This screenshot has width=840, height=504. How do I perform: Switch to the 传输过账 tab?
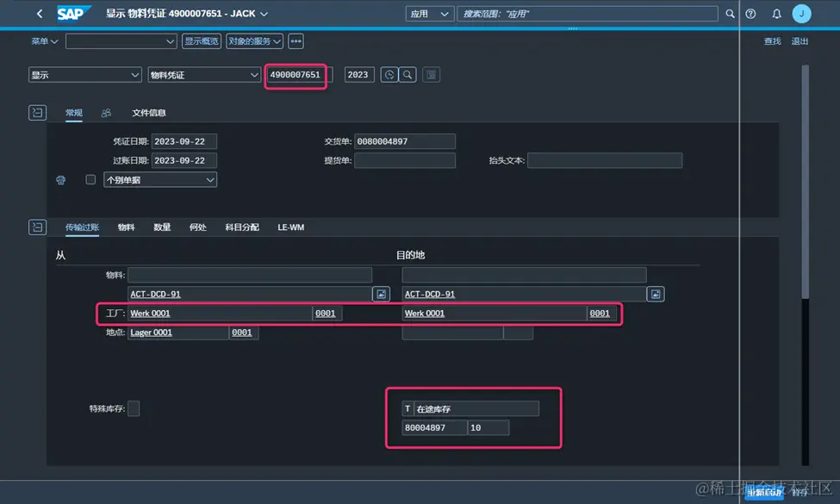(82, 227)
